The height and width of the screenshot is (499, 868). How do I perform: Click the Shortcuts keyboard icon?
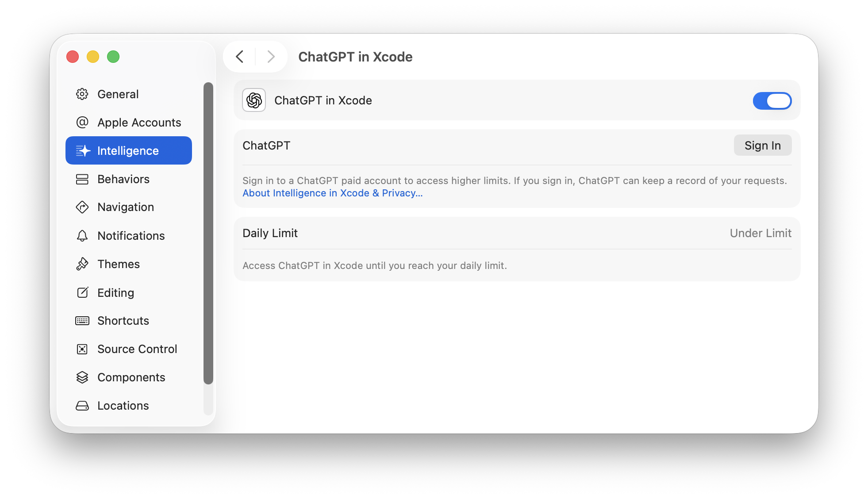(82, 321)
